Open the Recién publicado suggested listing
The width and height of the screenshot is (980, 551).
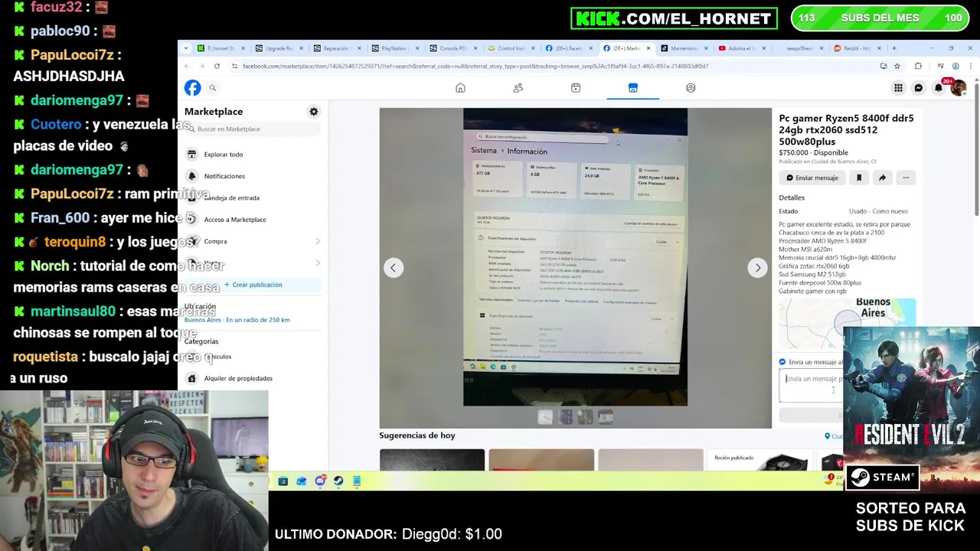[x=759, y=460]
